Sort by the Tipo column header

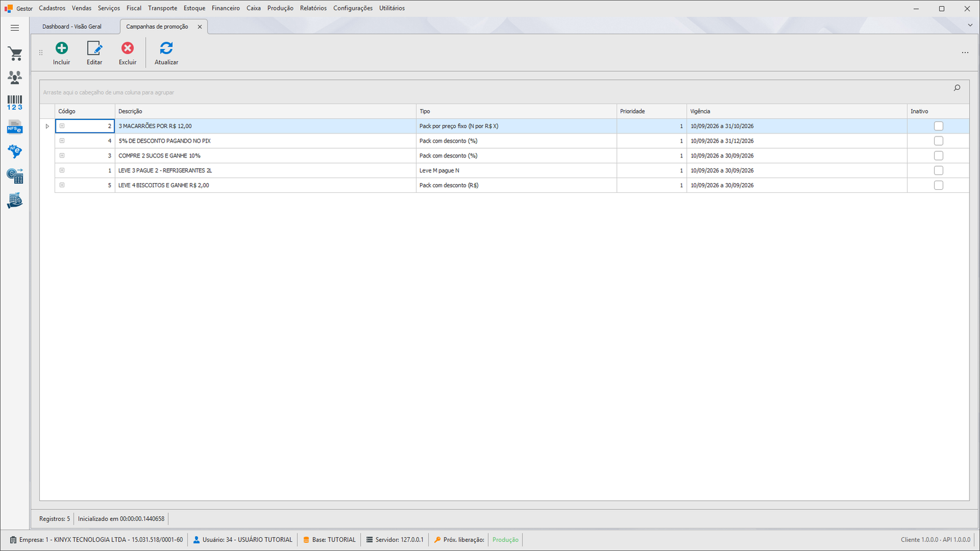(516, 111)
